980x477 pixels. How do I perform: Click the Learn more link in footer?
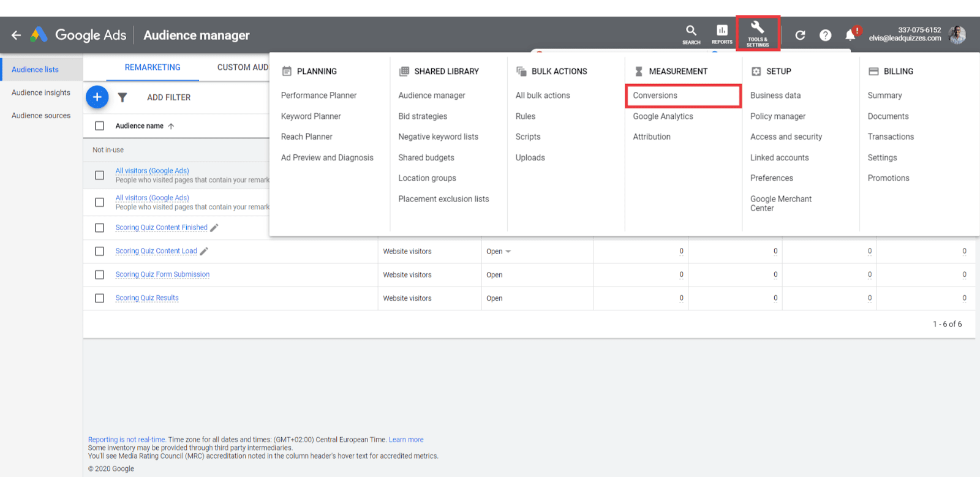(x=406, y=440)
